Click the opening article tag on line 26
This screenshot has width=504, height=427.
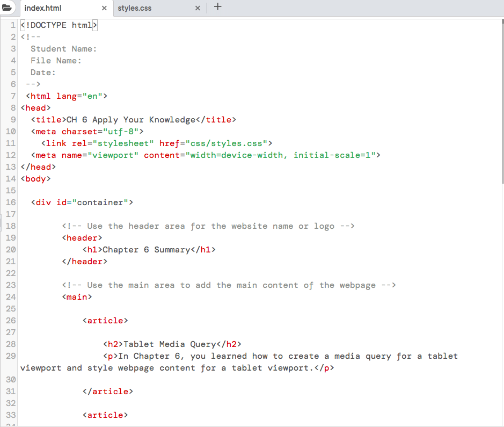tap(105, 320)
